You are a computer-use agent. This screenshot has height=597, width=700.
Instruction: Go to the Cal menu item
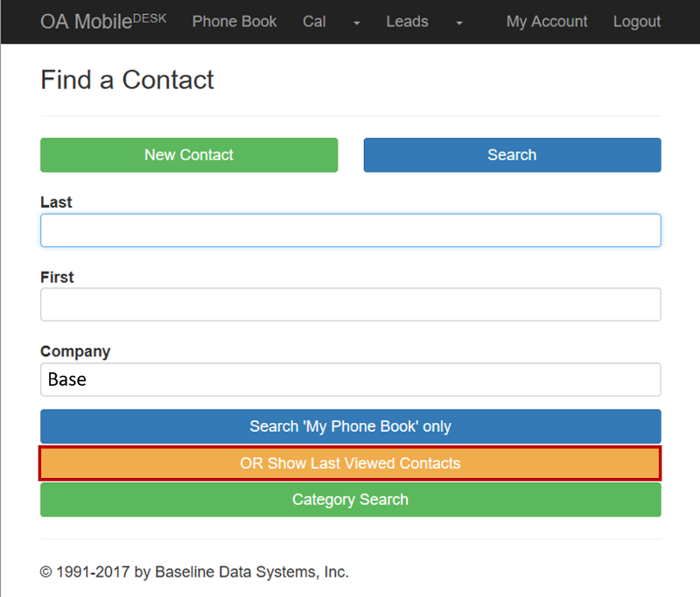(315, 21)
